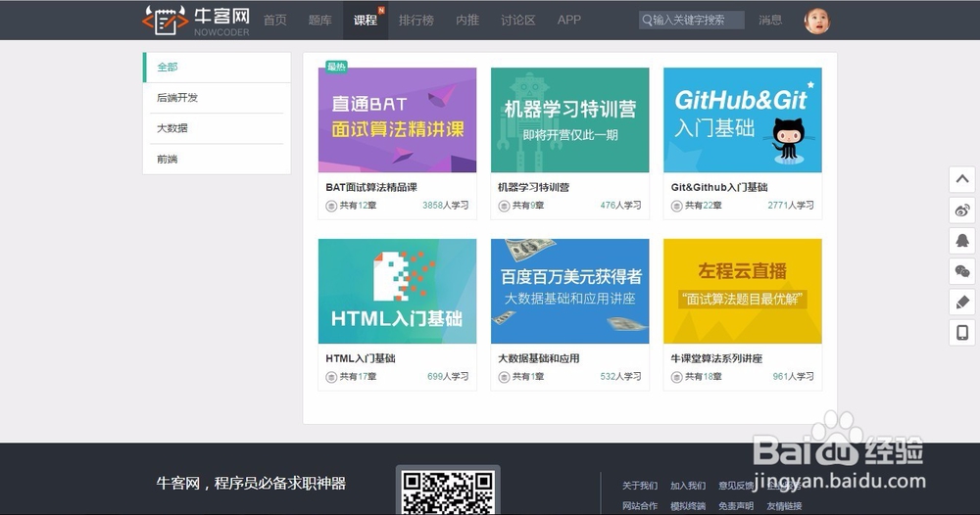The height and width of the screenshot is (515, 980).
Task: Open 百度百万美元获得者 course thumbnail
Action: pos(570,291)
